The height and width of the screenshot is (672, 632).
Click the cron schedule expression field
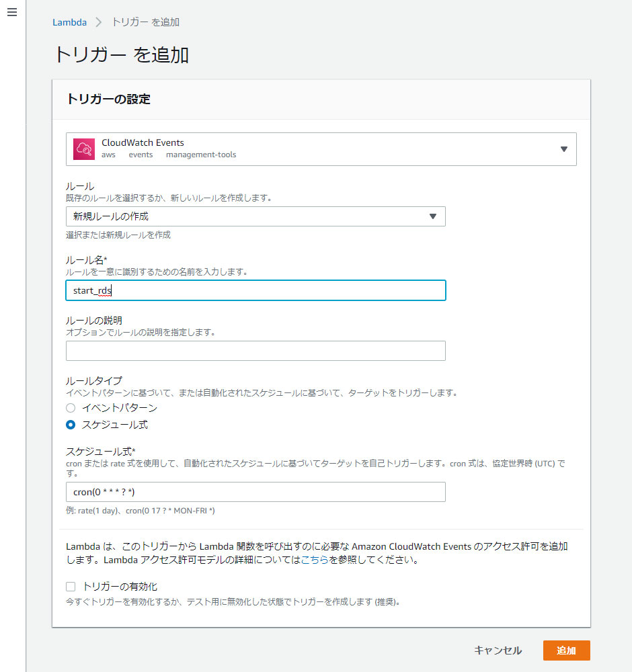pos(255,492)
